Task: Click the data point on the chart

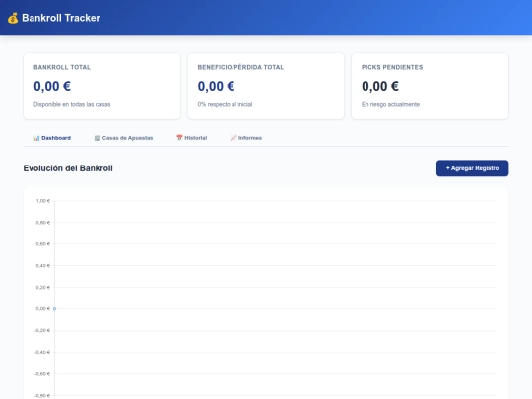Action: tap(54, 309)
